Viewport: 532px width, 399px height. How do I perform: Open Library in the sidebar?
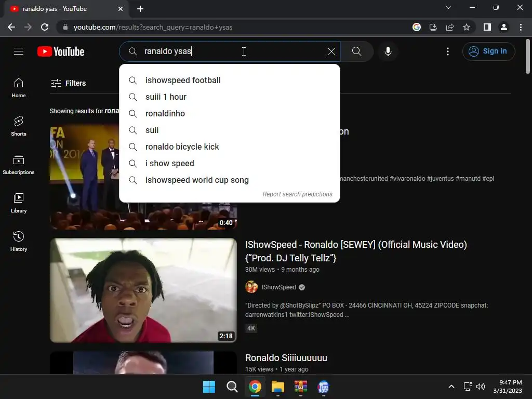pos(19,203)
